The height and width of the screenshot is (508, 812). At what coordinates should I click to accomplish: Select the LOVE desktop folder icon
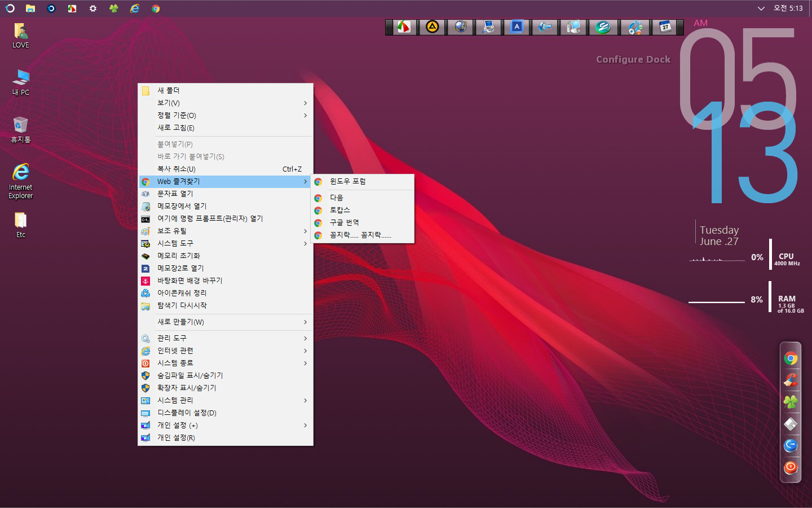21,36
